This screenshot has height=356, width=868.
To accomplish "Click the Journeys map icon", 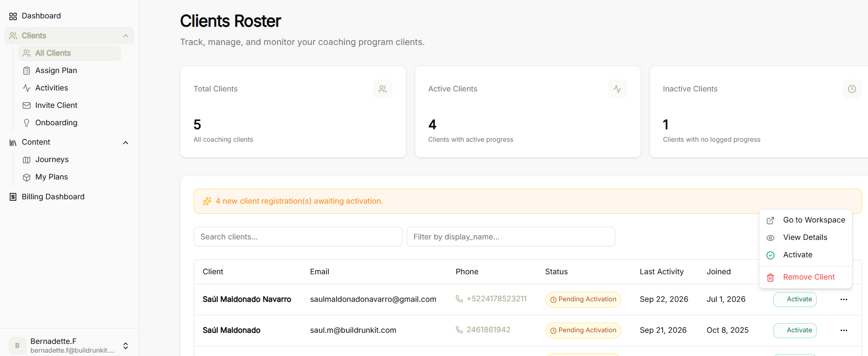I will click(27, 160).
